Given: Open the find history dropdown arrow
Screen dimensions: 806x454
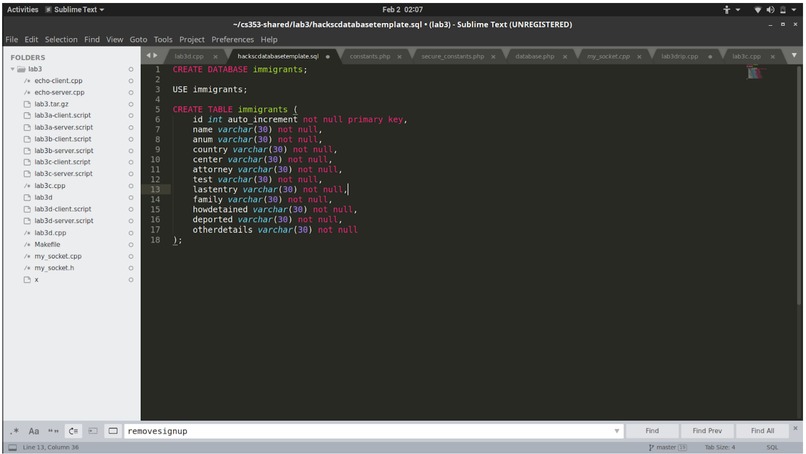Looking at the screenshot, I should coord(617,431).
